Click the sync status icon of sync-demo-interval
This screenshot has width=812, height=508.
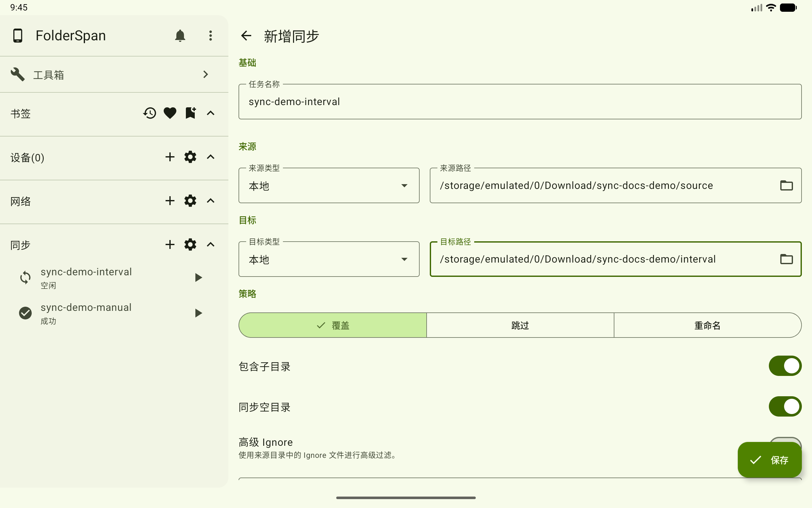25,277
